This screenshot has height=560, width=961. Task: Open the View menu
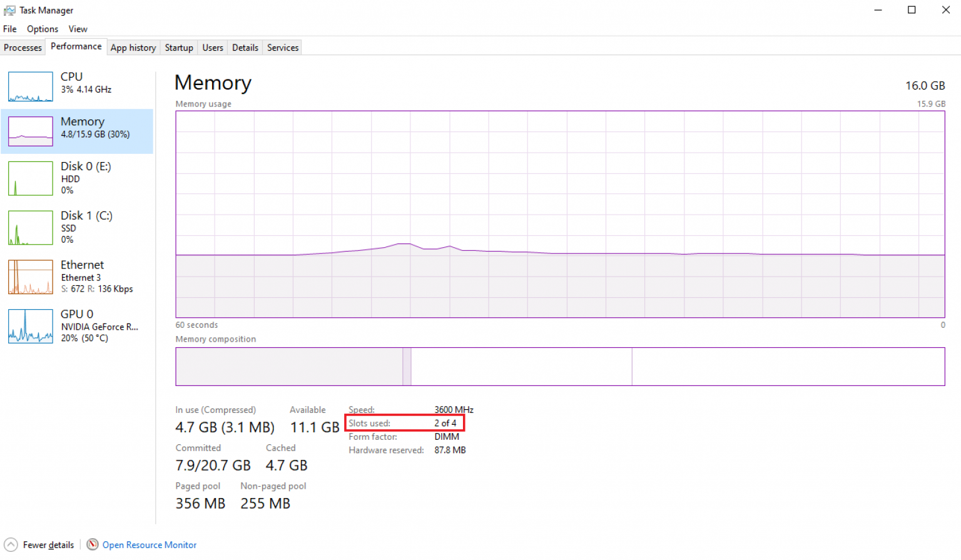(x=78, y=29)
